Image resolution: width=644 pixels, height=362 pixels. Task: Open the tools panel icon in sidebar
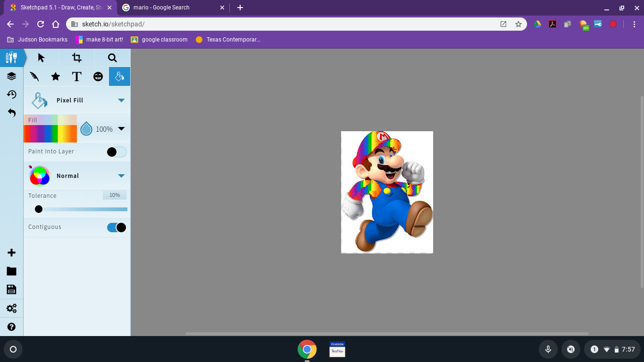11,58
